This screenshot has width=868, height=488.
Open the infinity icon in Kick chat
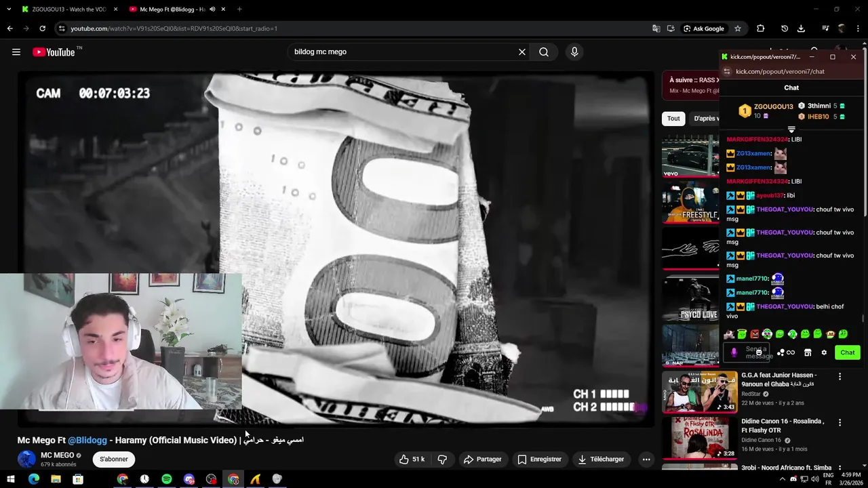(791, 352)
